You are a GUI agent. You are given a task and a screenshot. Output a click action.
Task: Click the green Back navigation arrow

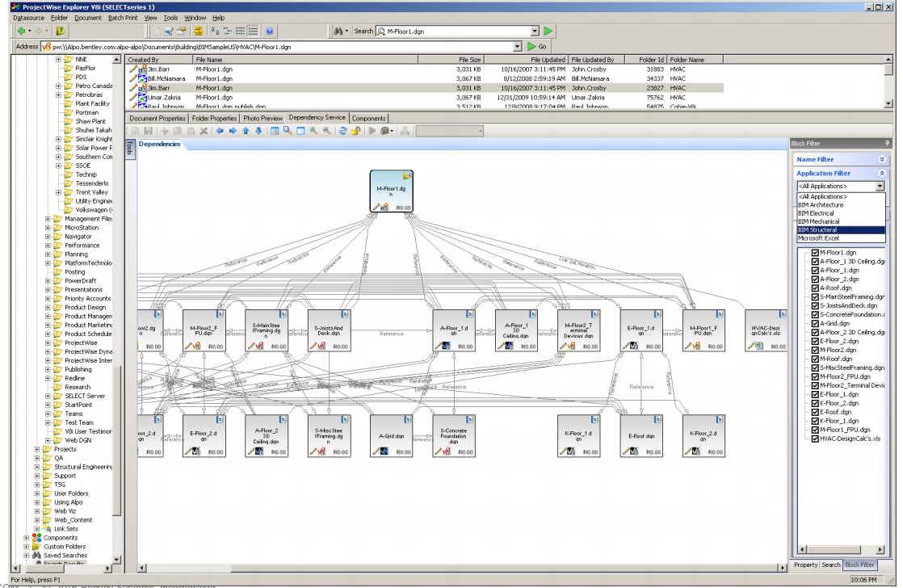(x=21, y=31)
